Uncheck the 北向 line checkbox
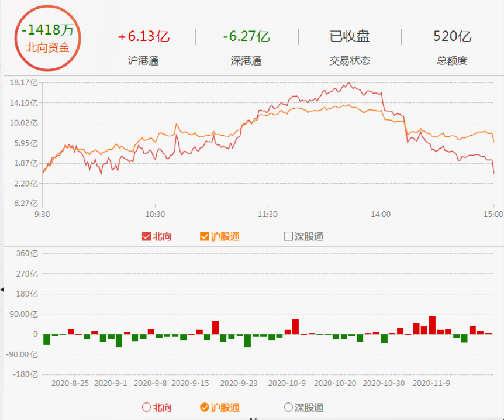504x420 pixels. click(x=146, y=236)
